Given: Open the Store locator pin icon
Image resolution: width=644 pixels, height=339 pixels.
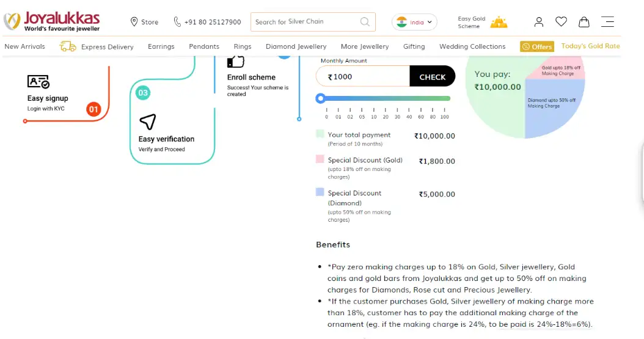Looking at the screenshot, I should tap(134, 22).
